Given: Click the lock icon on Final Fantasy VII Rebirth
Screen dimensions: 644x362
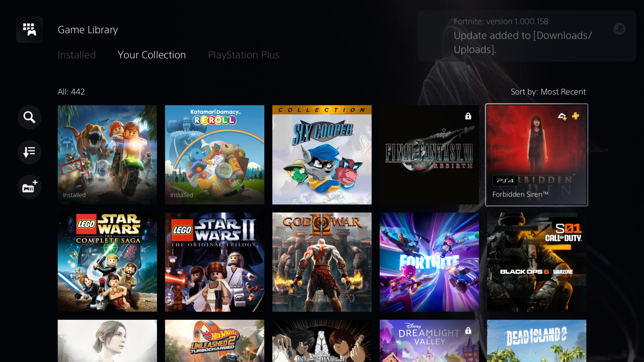Looking at the screenshot, I should tap(468, 116).
